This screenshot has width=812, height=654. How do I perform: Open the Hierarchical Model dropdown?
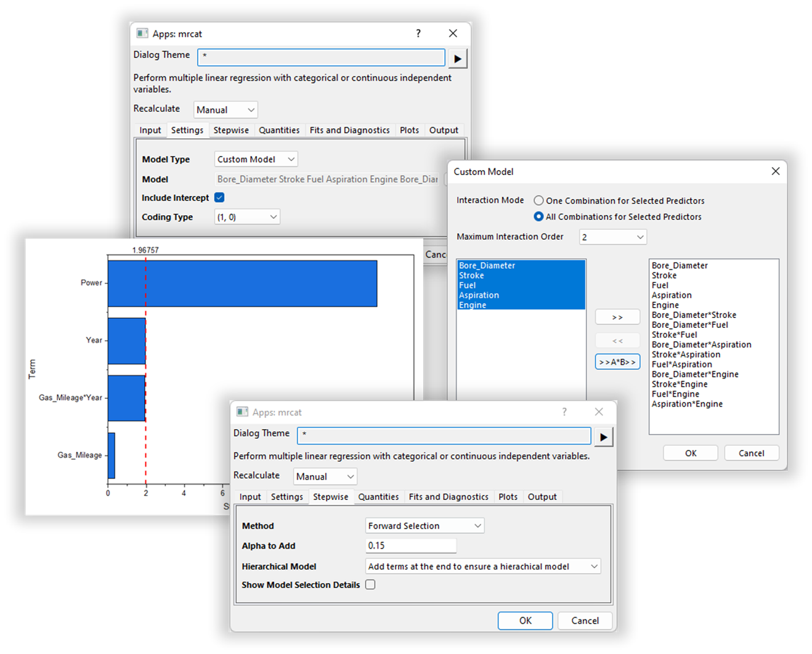482,566
